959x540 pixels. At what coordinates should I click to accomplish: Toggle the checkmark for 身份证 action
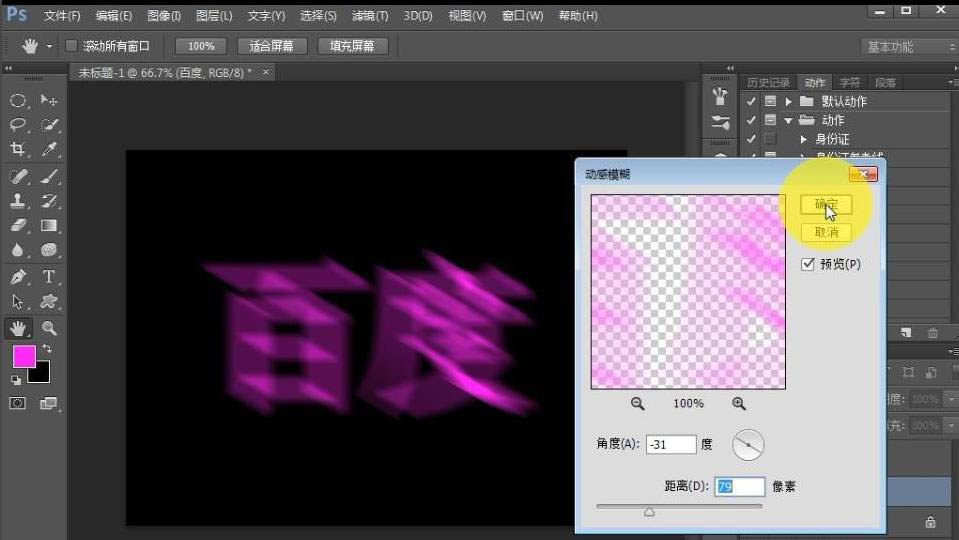pyautogui.click(x=752, y=139)
